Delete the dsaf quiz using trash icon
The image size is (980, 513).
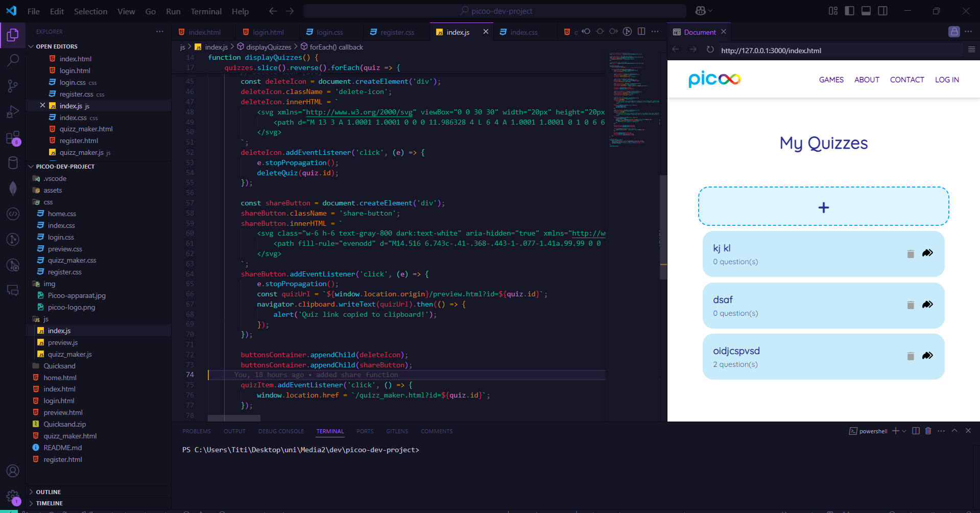pos(910,305)
